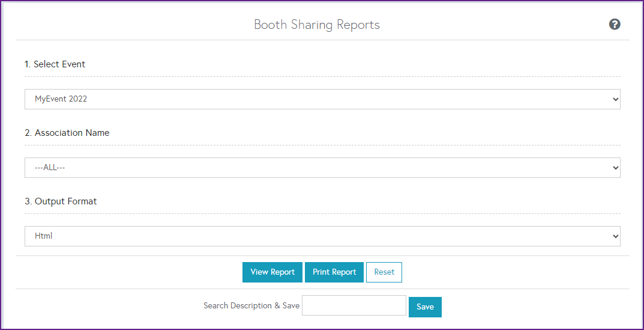Viewport: 644px width, 330px height.
Task: Click the '3. Output Format' heading
Action: [x=61, y=201]
